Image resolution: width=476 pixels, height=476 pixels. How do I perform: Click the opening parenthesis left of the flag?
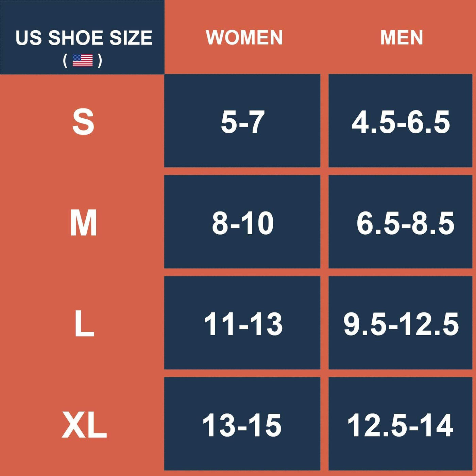tap(65, 61)
